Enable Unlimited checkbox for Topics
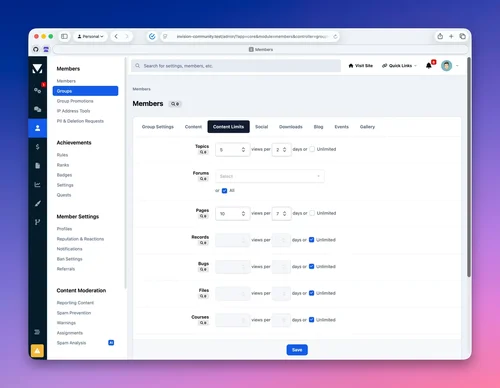The height and width of the screenshot is (388, 500). pos(312,149)
